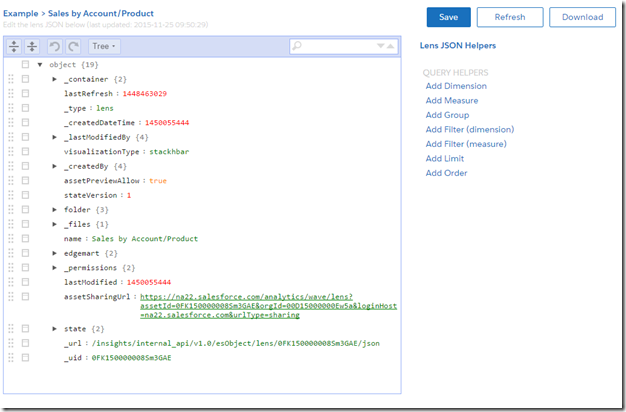Select the visualizationType value stackhbar
Screen dimensions: 626x412
169,151
